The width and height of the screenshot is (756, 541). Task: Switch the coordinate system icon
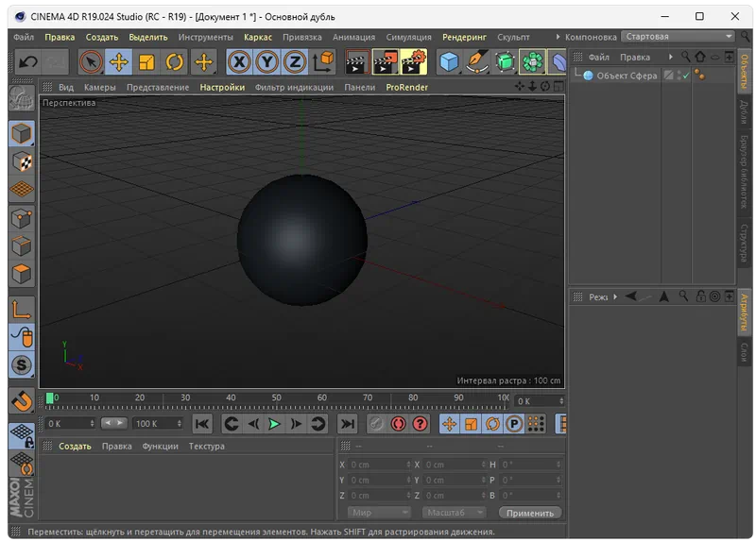point(323,61)
